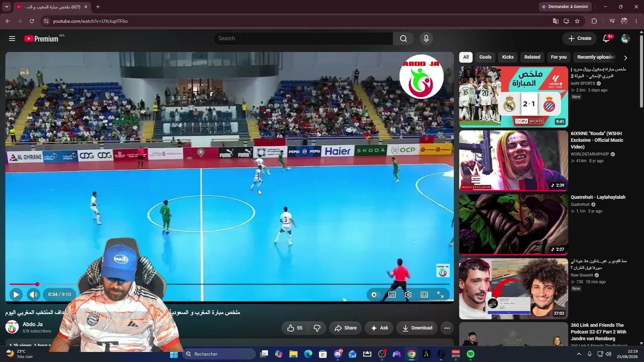Click the channel watermark in the player

pos(443,270)
